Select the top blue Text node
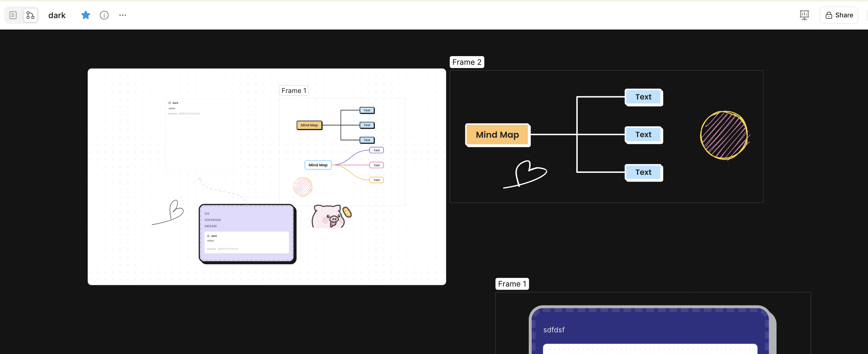The height and width of the screenshot is (354, 868). click(x=643, y=97)
